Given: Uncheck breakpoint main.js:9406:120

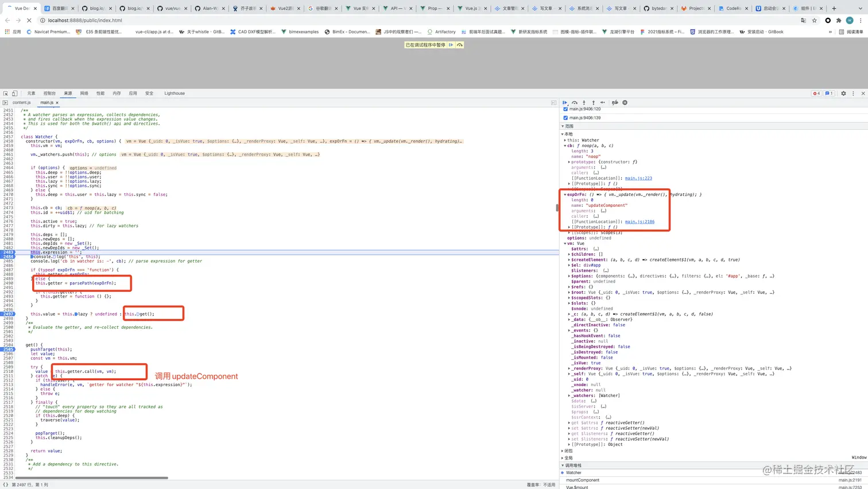Looking at the screenshot, I should (565, 109).
